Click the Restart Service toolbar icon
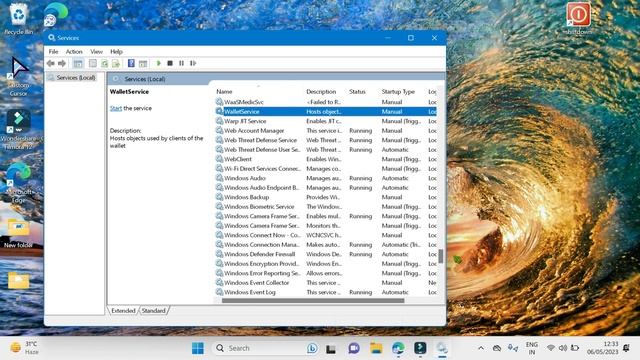This screenshot has height=360, width=640. (x=193, y=63)
